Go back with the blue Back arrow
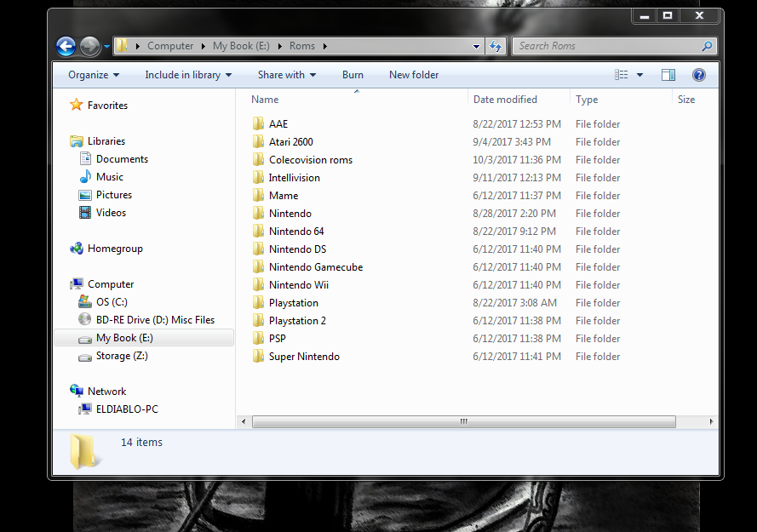The image size is (757, 532). click(66, 46)
